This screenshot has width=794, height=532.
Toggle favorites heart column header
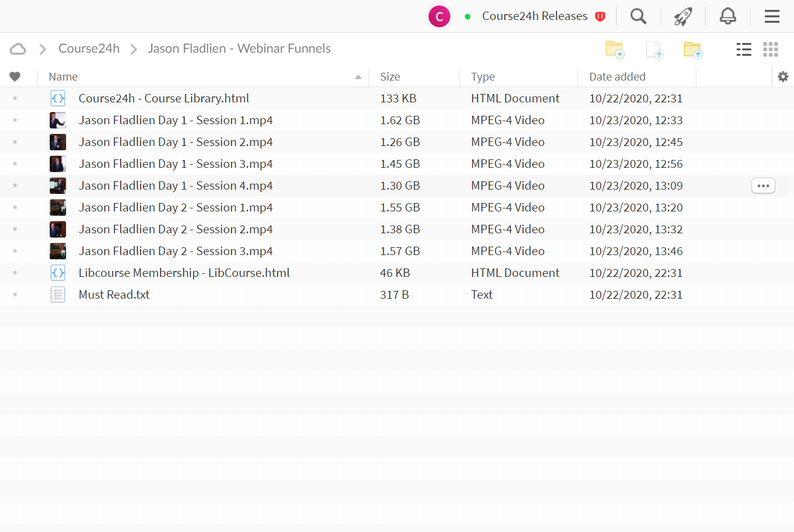[x=15, y=76]
